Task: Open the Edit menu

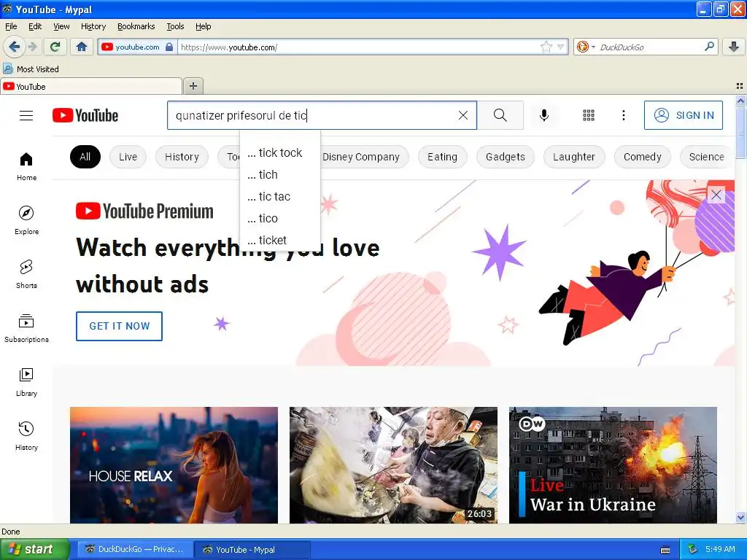Action: point(35,26)
